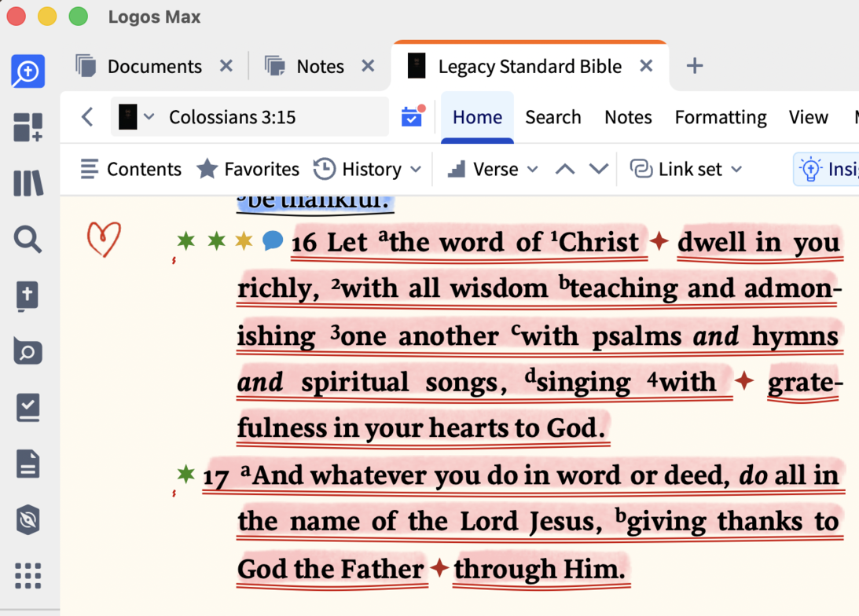Open the Home ribbon tab
This screenshot has width=859, height=616.
(477, 117)
